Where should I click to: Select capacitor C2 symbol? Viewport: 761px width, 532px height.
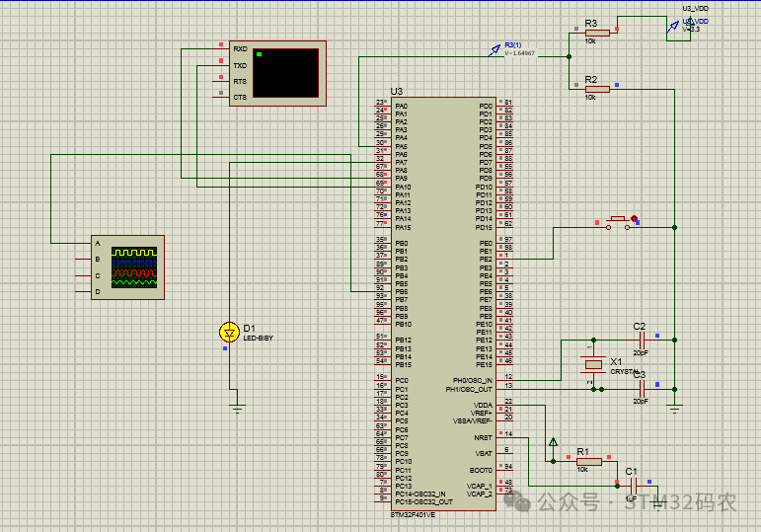click(x=642, y=340)
